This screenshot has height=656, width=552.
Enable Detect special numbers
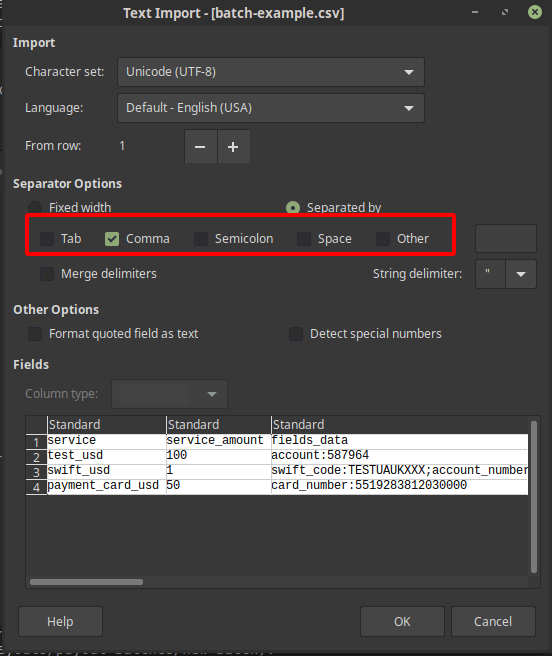pyautogui.click(x=296, y=334)
